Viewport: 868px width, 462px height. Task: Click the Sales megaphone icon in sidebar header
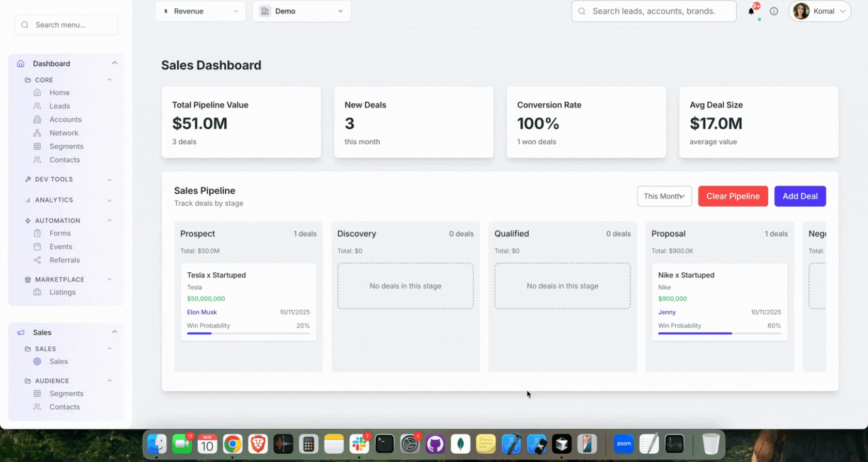point(21,332)
